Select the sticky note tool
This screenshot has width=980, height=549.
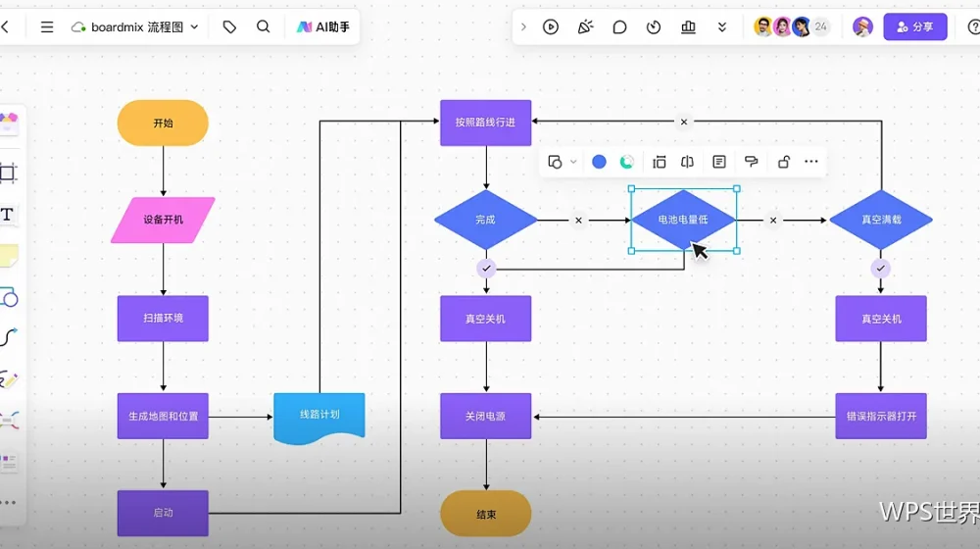pyautogui.click(x=9, y=256)
